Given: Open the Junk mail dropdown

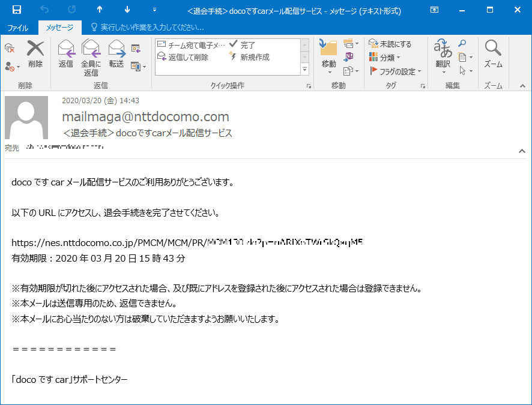Looking at the screenshot, I should click(12, 66).
